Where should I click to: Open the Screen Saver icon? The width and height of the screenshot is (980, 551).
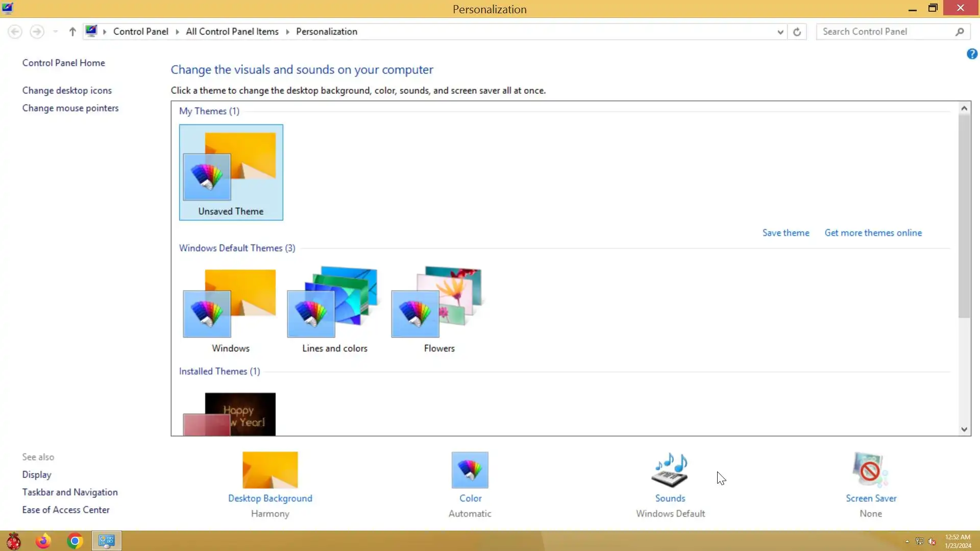(870, 470)
